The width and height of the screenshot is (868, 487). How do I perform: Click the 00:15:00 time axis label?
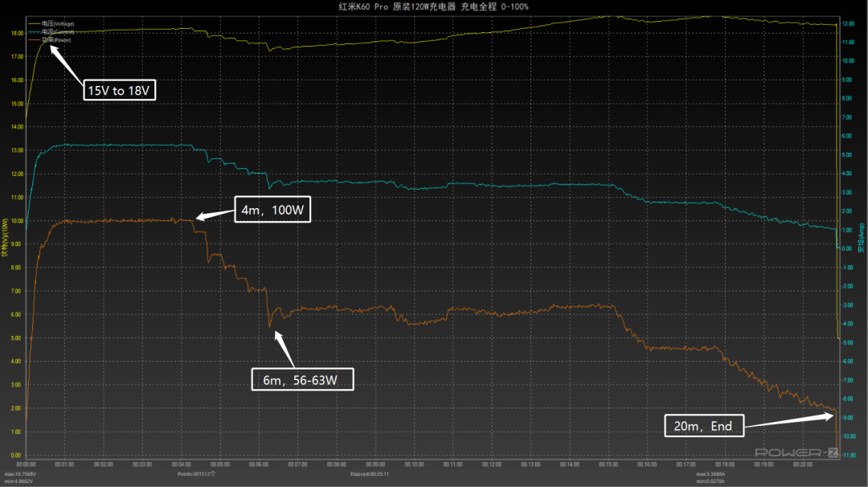(x=608, y=464)
